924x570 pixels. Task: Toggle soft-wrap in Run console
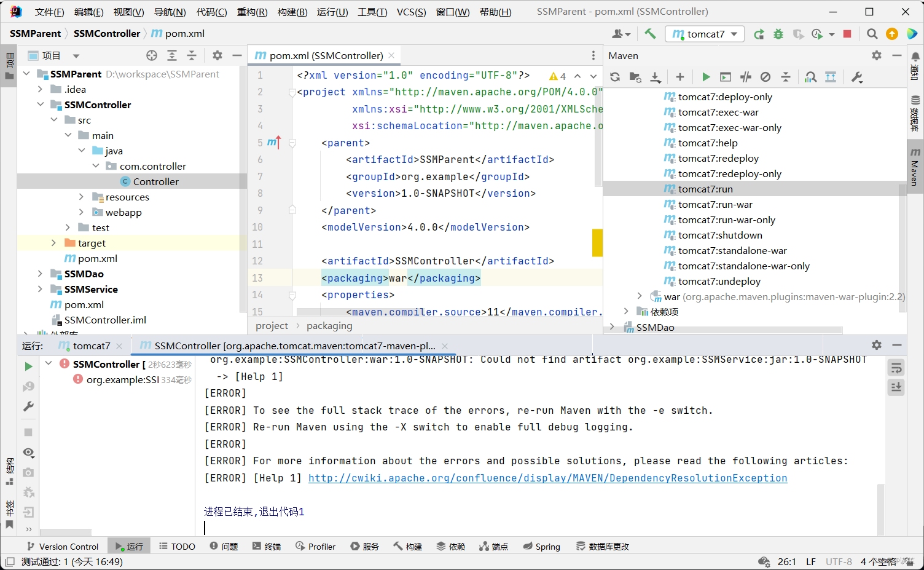896,368
